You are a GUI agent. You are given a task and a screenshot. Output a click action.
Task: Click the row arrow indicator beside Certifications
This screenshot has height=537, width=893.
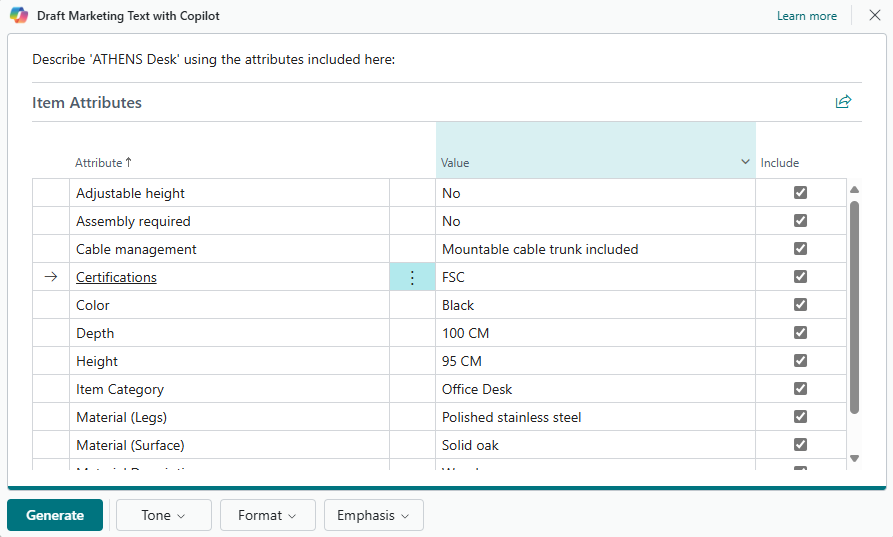point(51,277)
